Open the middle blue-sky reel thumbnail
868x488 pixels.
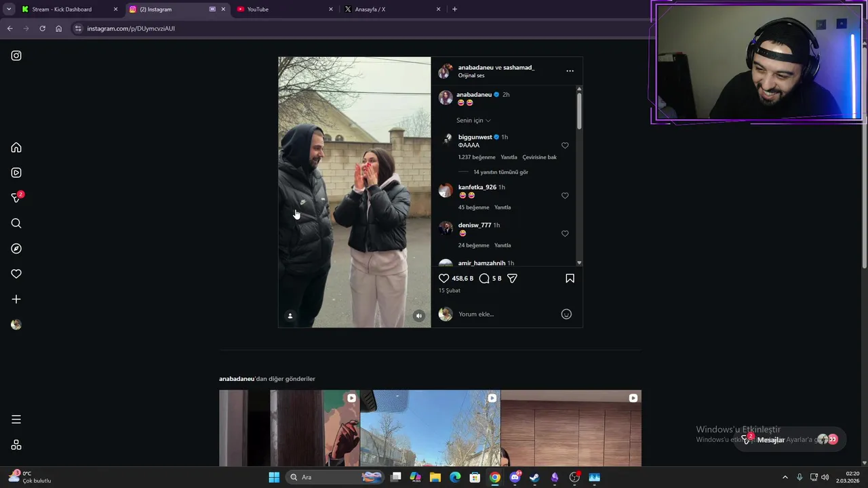click(x=430, y=428)
